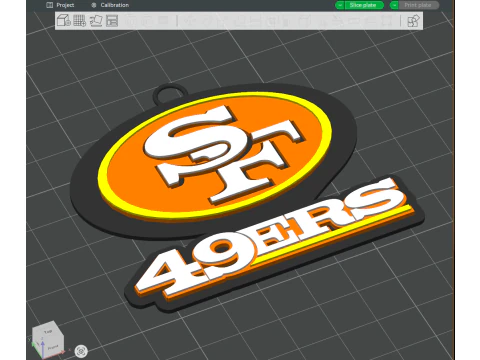This screenshot has width=480, height=360.
Task: Select the 49ERS text plate model
Action: 274,244
